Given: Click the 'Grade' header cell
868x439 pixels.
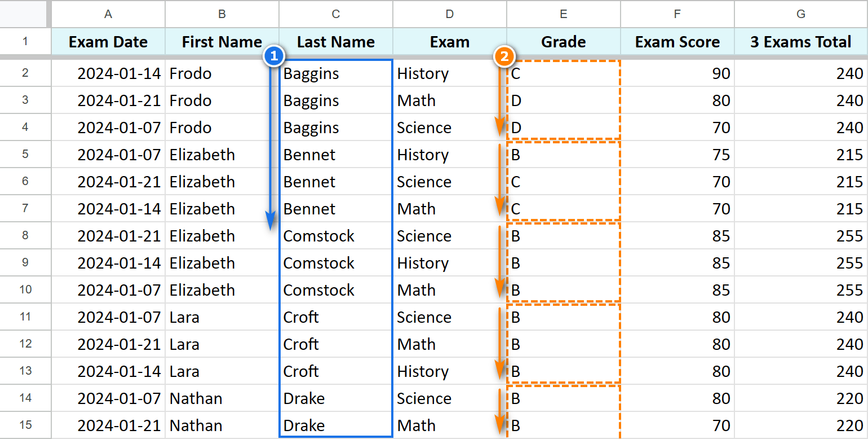Looking at the screenshot, I should [564, 42].
